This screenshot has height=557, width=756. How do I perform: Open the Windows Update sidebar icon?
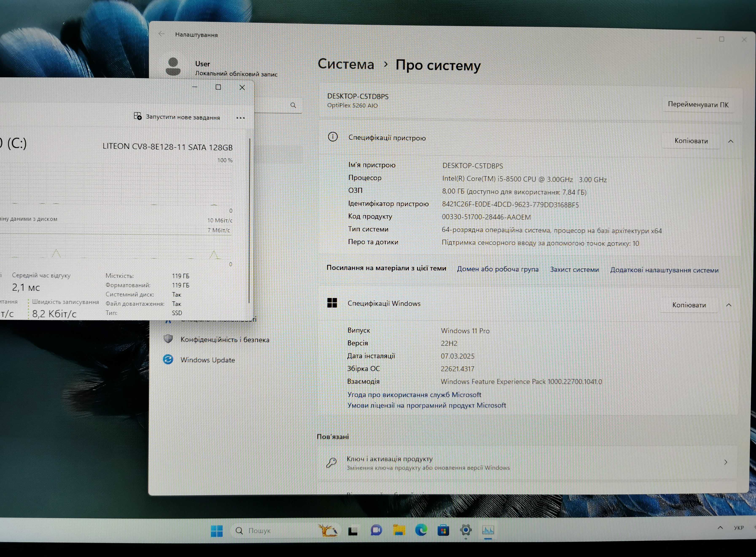coord(168,359)
